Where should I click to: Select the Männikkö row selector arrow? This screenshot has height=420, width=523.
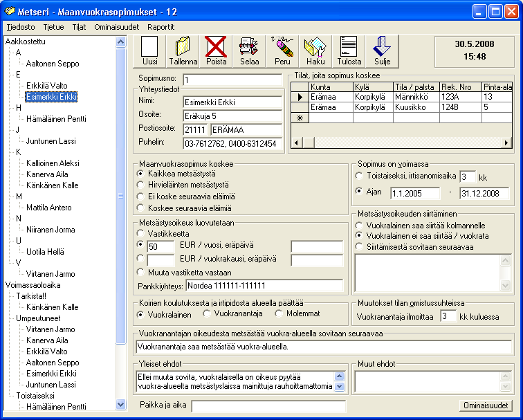tap(300, 97)
